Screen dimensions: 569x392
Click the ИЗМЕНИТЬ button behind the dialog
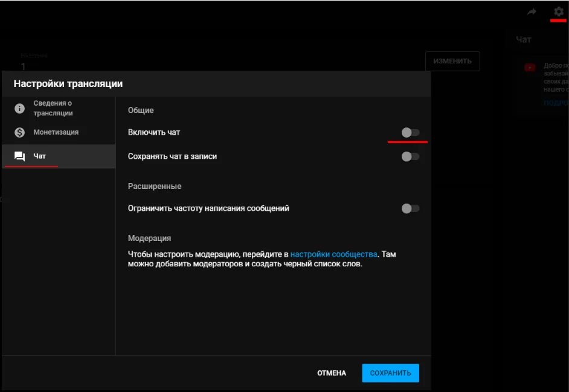click(452, 62)
